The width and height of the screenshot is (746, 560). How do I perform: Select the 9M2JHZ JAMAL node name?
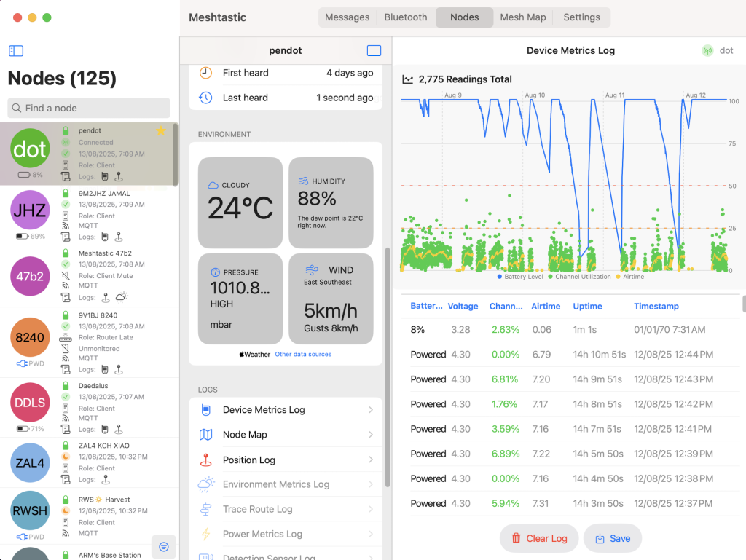coord(103,193)
